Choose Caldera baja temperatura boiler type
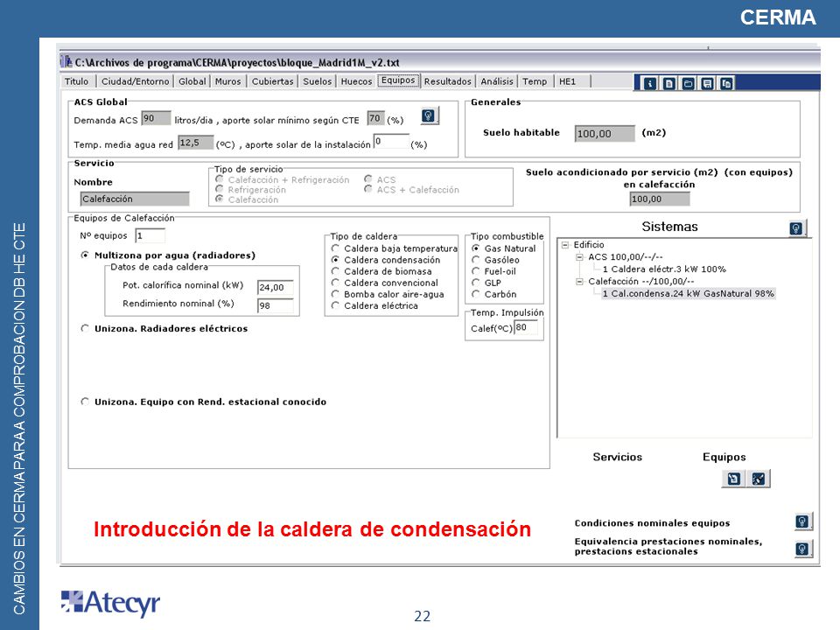 click(335, 248)
